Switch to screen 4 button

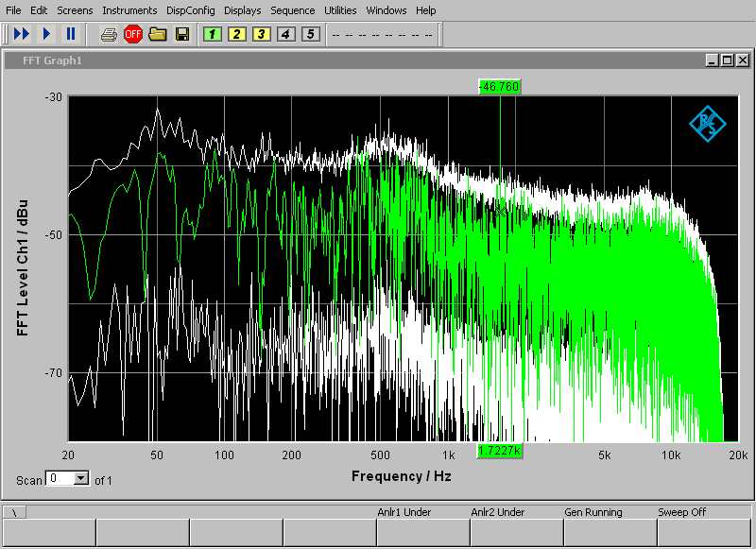(x=286, y=34)
